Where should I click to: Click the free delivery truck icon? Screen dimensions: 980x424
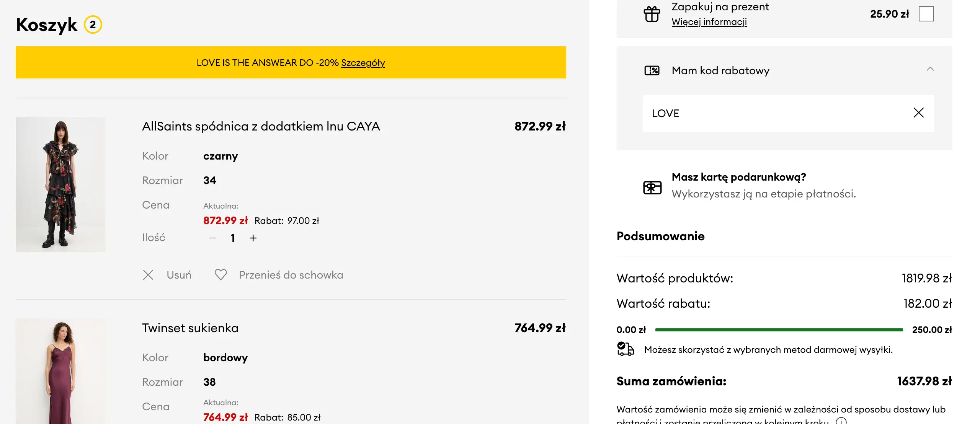click(x=626, y=349)
